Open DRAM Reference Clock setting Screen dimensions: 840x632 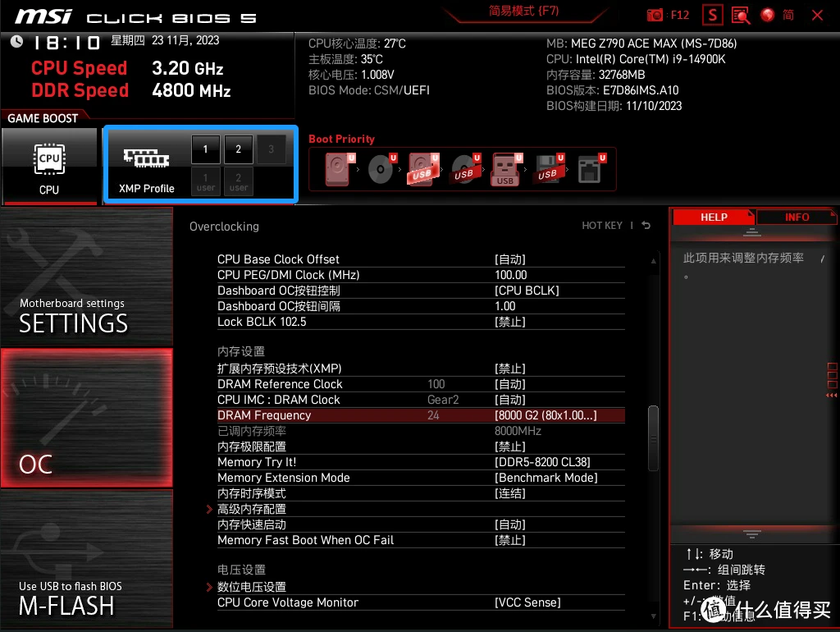tap(421, 384)
